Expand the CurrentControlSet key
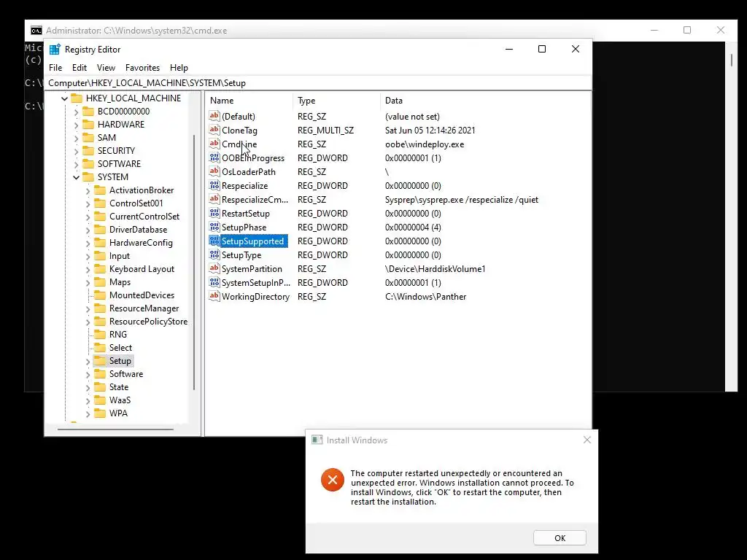Screen dimensions: 747x560 88,217
